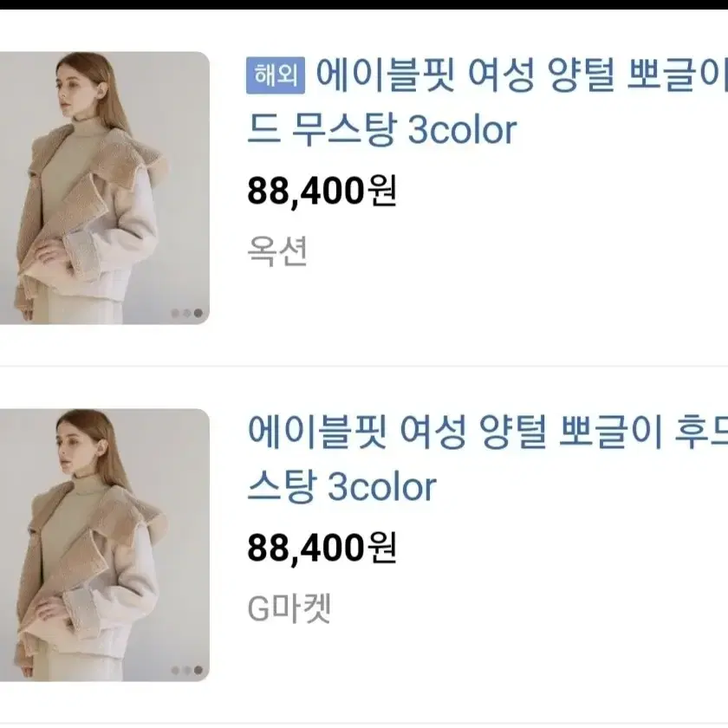The height and width of the screenshot is (728, 728).
Task: Select dark active dot on G마켓 product image
Action: (x=198, y=671)
